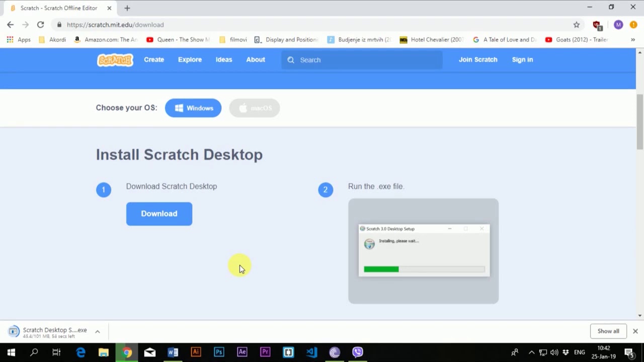This screenshot has width=644, height=362.
Task: Open Microsoft Word from taskbar
Action: (173, 352)
